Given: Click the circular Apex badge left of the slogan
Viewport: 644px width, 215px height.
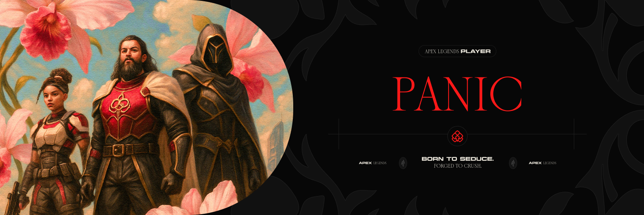Looking at the screenshot, I should tap(403, 163).
